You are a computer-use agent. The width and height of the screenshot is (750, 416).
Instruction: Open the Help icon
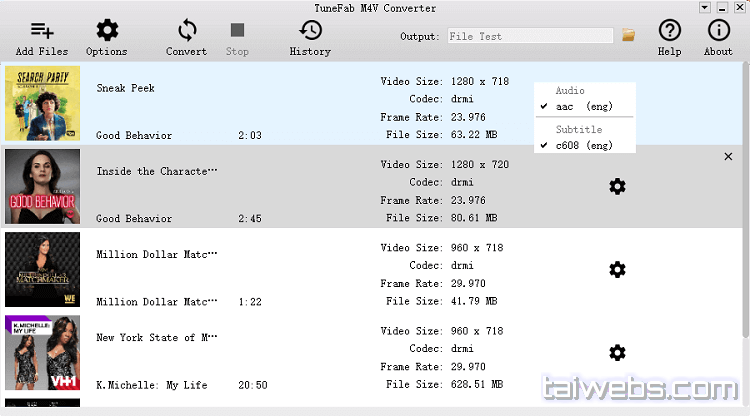click(669, 31)
